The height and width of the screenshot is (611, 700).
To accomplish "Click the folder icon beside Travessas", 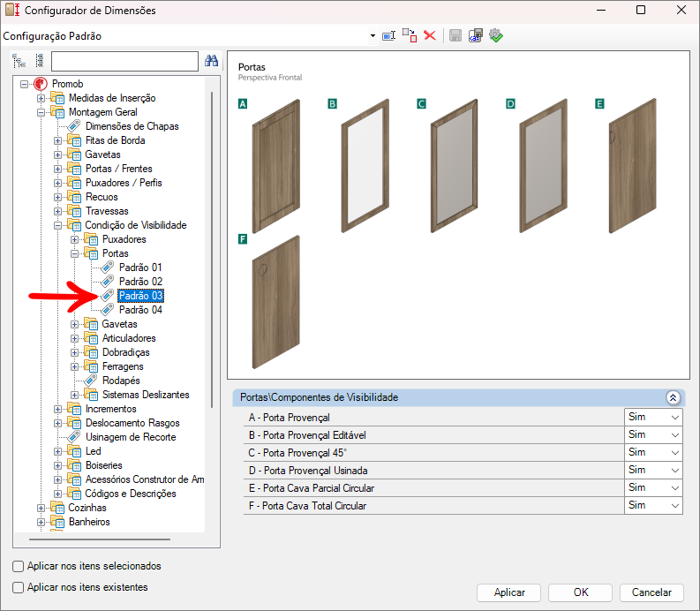I will pos(73,211).
